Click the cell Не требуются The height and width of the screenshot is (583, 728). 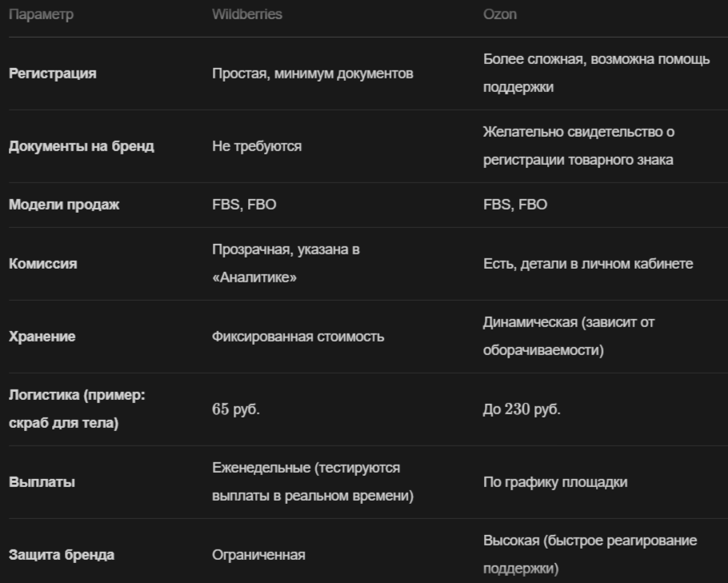coord(257,146)
